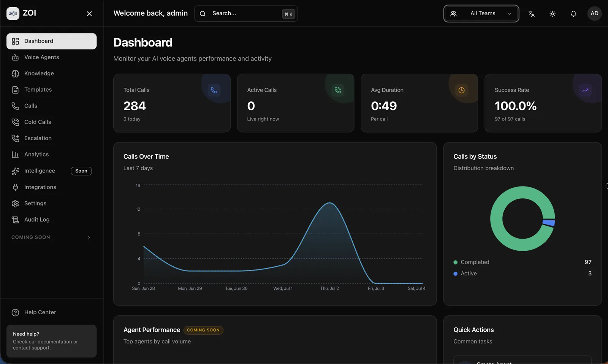Image resolution: width=608 pixels, height=364 pixels.
Task: Click the Analytics bar chart icon
Action: click(15, 155)
